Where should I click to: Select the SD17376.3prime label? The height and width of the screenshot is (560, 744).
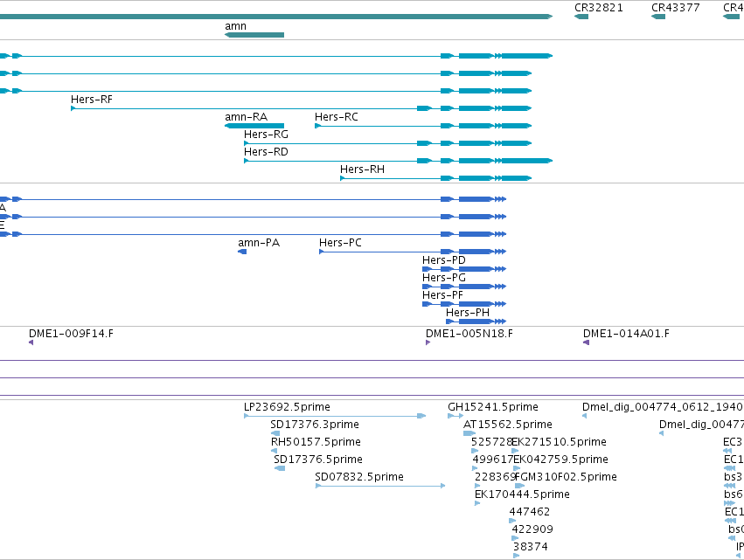[x=315, y=425]
